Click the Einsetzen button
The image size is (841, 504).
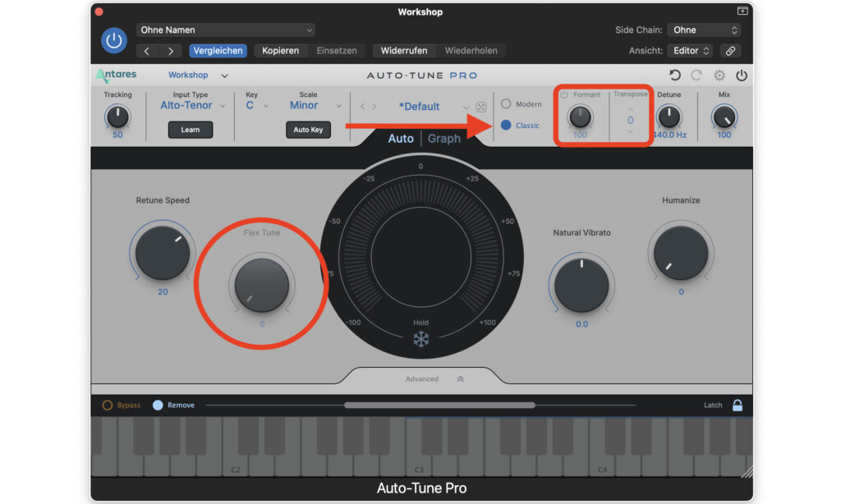337,51
